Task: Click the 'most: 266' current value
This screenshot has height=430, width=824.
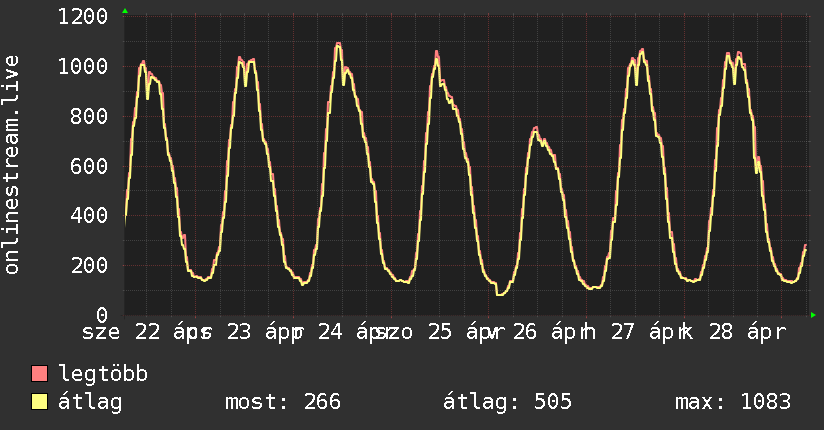Action: point(284,403)
